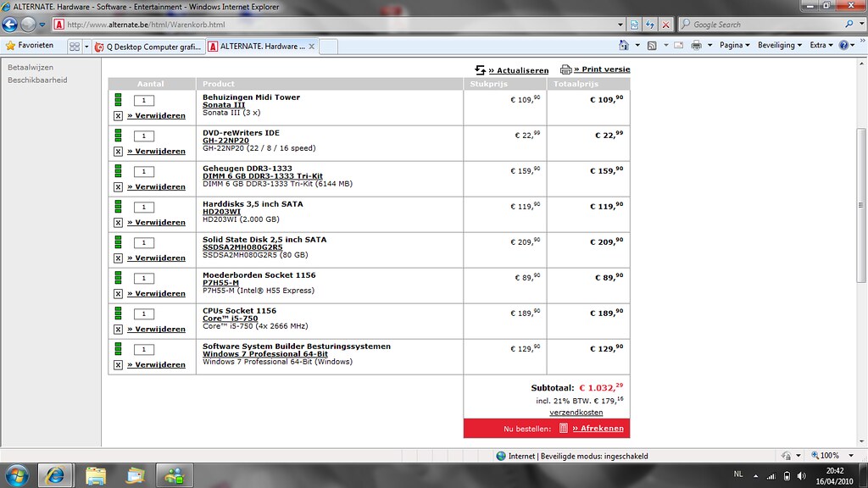Viewport: 868px width, 488px height.
Task: Open the Extra menu
Action: point(821,46)
